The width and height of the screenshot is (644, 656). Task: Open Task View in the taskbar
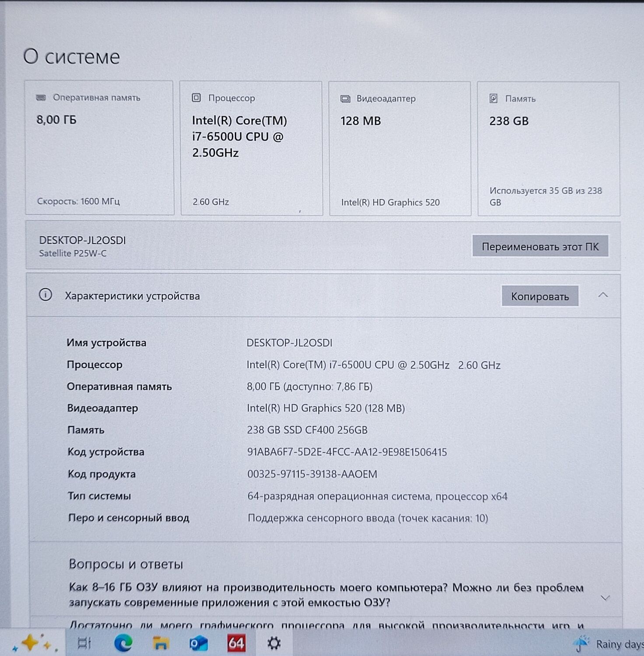(84, 643)
